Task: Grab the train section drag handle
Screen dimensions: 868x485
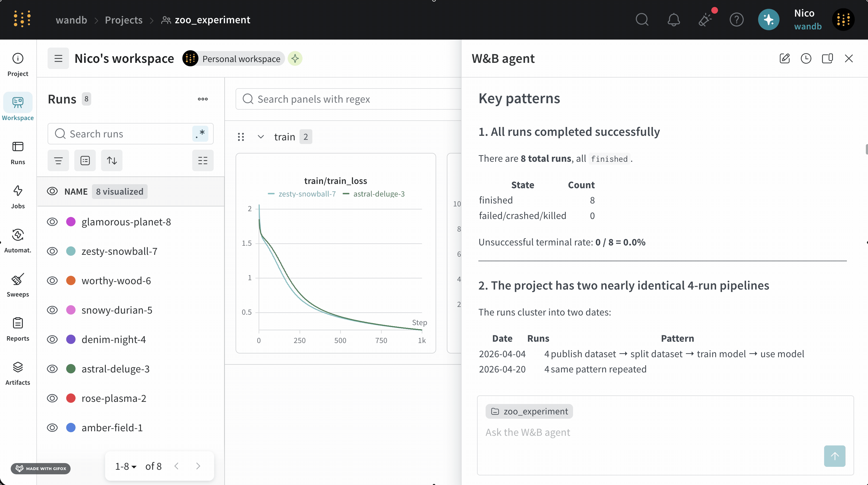Action: (241, 137)
